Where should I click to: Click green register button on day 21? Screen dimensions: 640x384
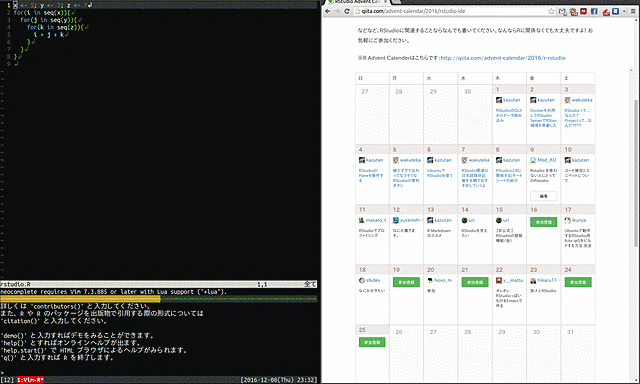[x=475, y=282]
